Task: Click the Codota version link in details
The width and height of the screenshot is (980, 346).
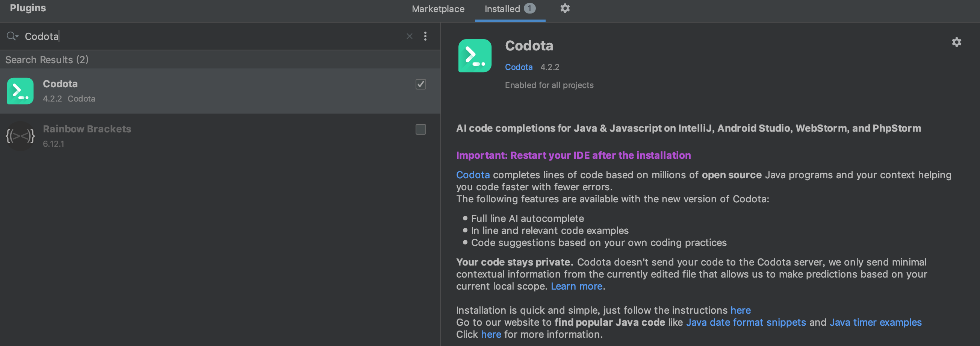Action: click(x=519, y=67)
